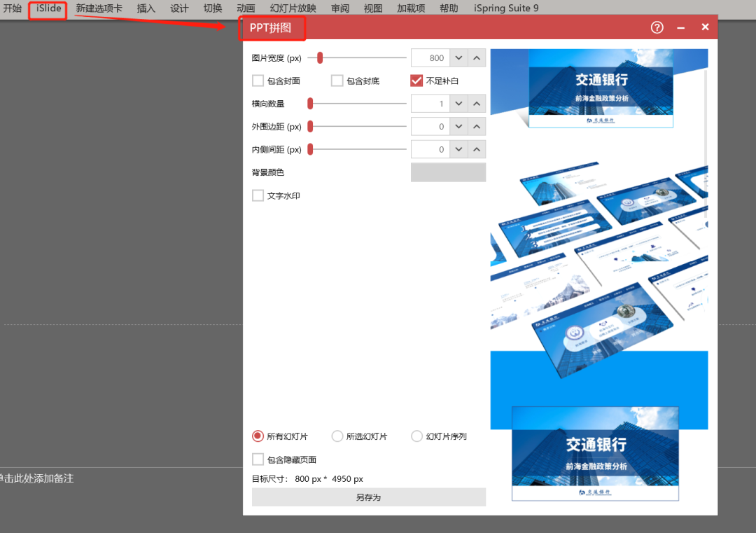756x533 pixels.
Task: Decrease 横向数量 with down arrow
Action: coord(458,104)
